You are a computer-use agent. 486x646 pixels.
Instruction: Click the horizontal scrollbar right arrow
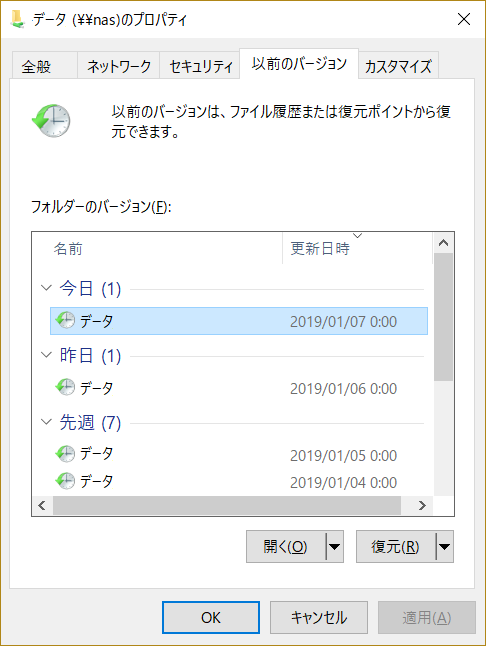(x=422, y=506)
